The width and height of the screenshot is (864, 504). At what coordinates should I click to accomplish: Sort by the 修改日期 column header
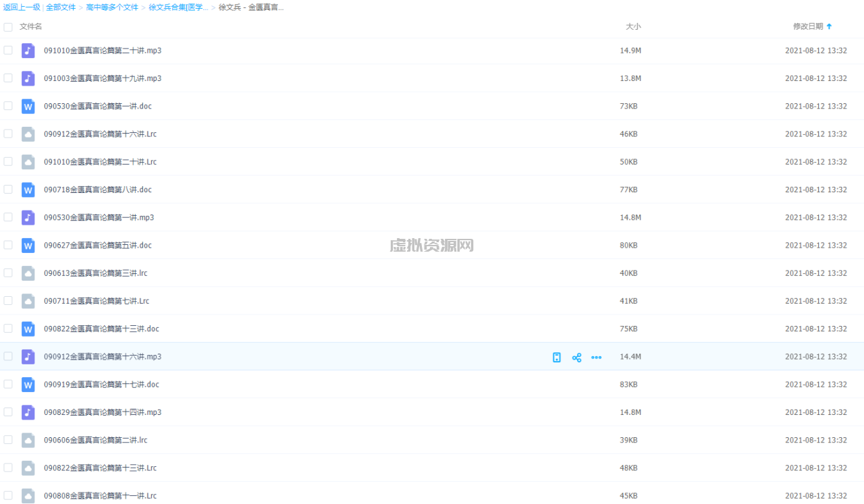click(x=808, y=26)
